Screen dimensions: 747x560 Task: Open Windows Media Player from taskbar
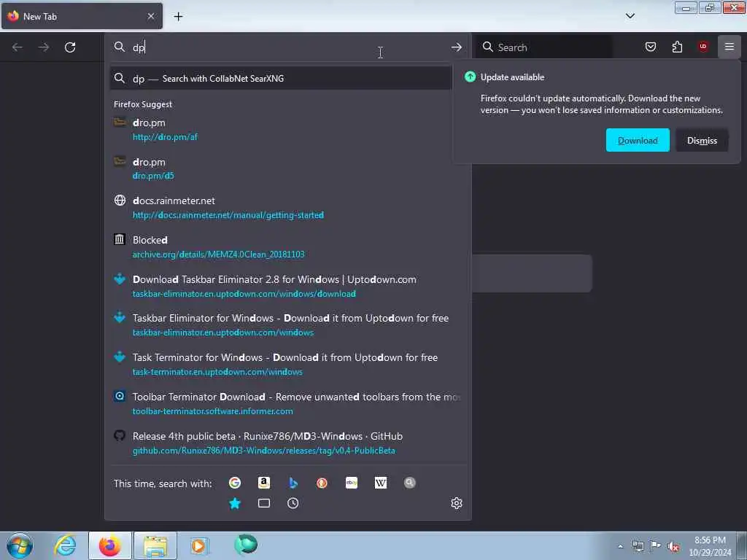coord(198,545)
